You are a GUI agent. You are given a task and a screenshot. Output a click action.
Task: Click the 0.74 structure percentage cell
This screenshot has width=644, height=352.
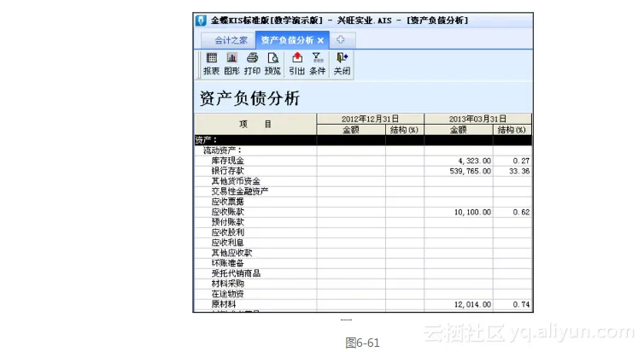(x=512, y=304)
